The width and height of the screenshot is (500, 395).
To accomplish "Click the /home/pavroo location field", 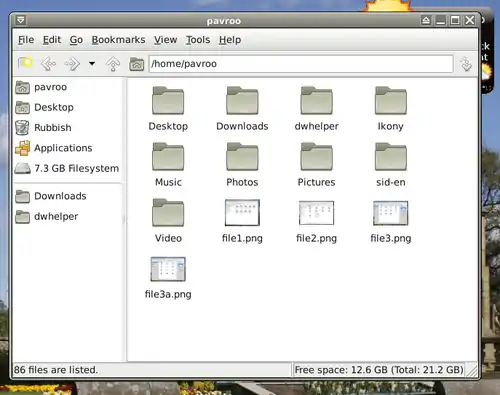I will coord(301,64).
